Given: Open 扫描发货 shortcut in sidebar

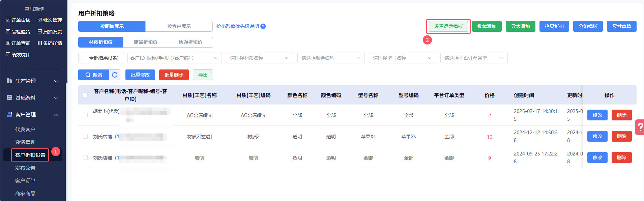Looking at the screenshot, I should click(x=50, y=32).
